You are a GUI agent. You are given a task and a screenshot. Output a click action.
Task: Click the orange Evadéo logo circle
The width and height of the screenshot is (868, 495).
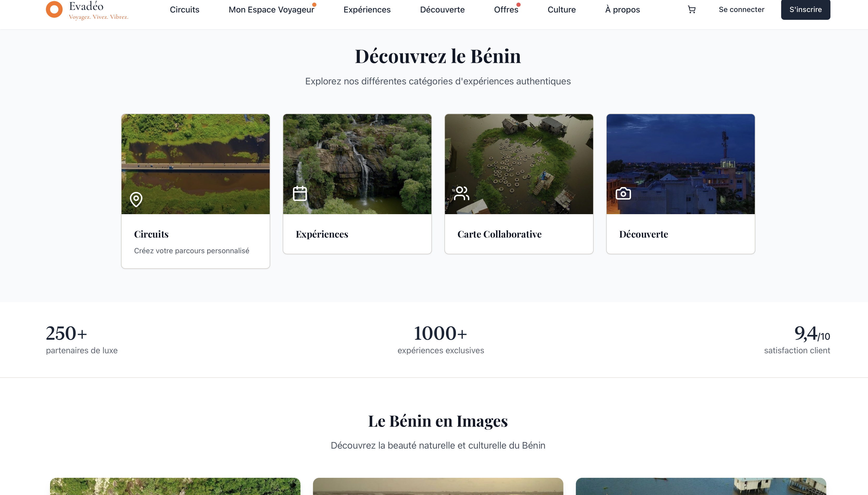click(54, 9)
